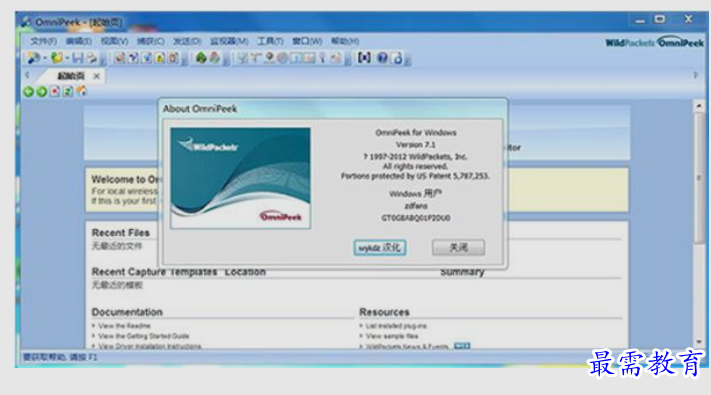Click the 关闭 button in About dialog
Screen dimensions: 711x395
click(x=458, y=248)
